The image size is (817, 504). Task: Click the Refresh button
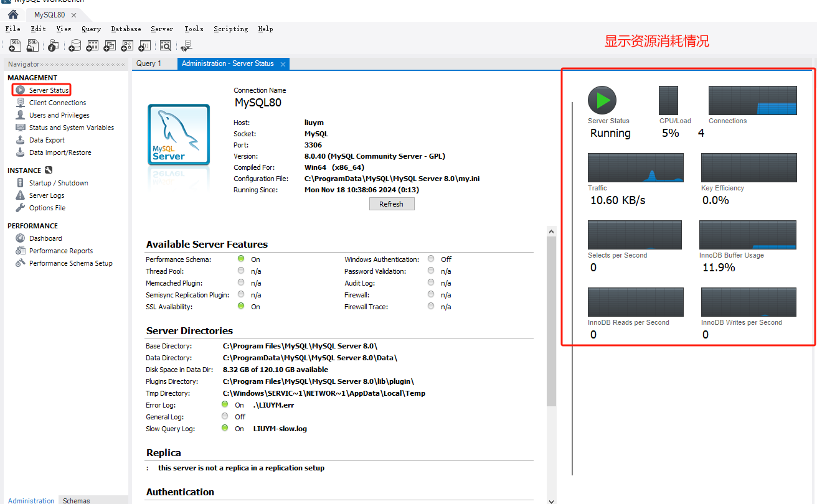click(x=391, y=204)
